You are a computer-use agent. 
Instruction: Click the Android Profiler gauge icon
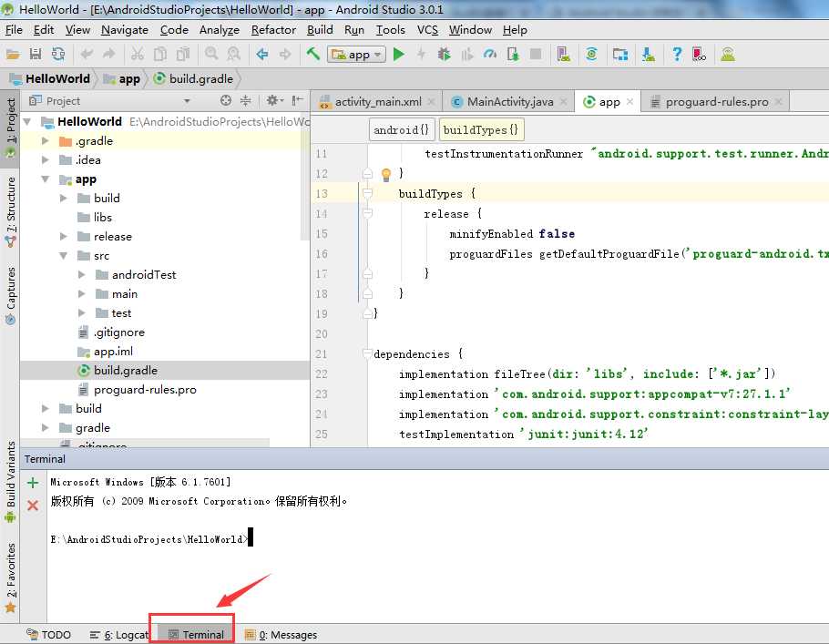490,54
